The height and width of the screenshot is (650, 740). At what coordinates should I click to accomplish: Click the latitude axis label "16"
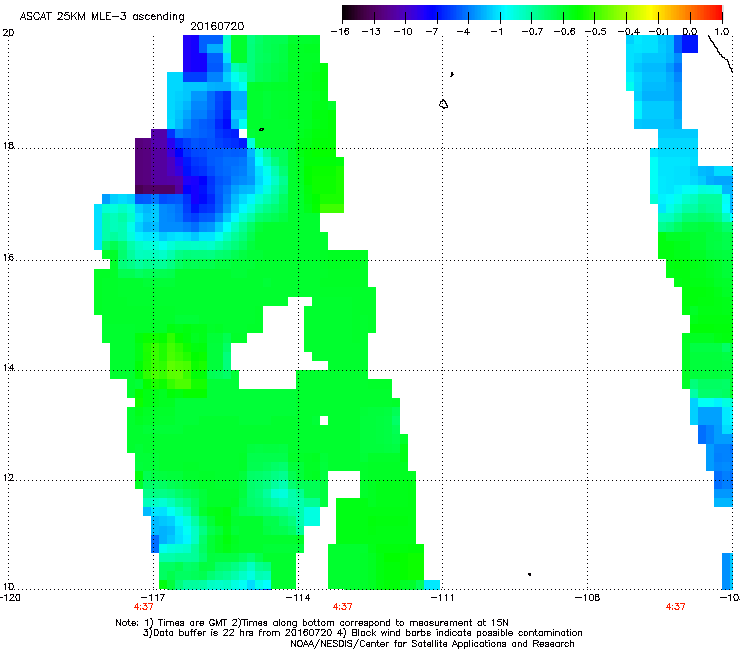click(x=8, y=258)
